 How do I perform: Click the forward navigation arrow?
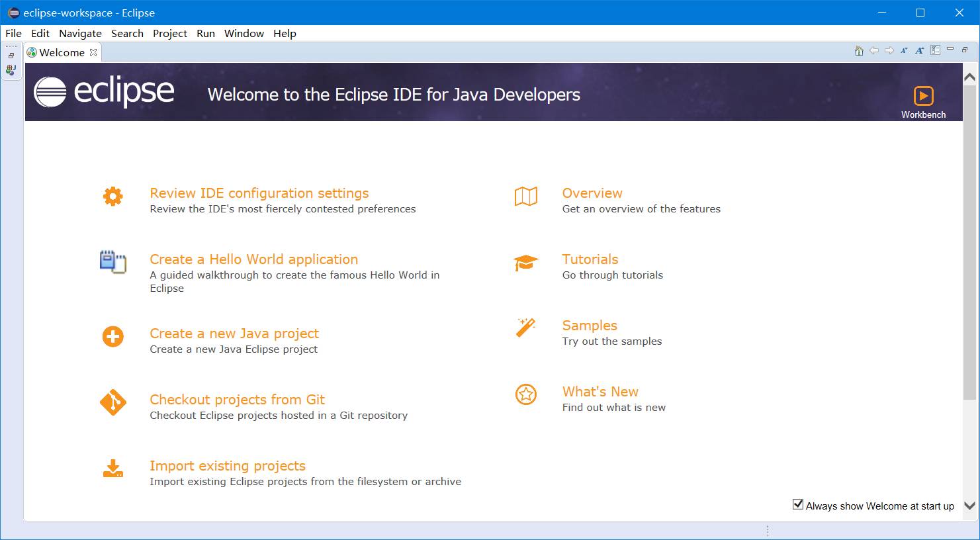[x=889, y=50]
